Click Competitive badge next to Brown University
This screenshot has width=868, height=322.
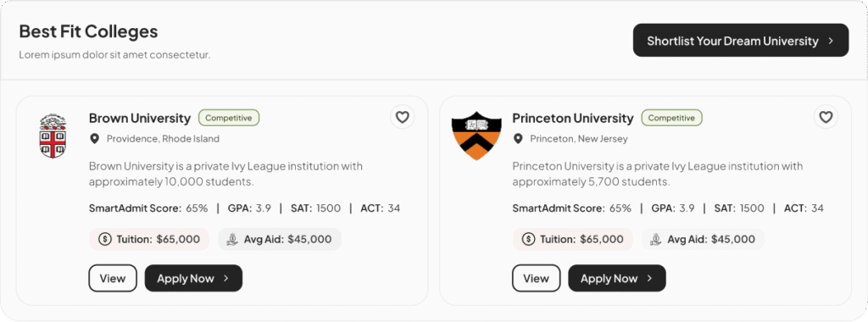pos(229,118)
